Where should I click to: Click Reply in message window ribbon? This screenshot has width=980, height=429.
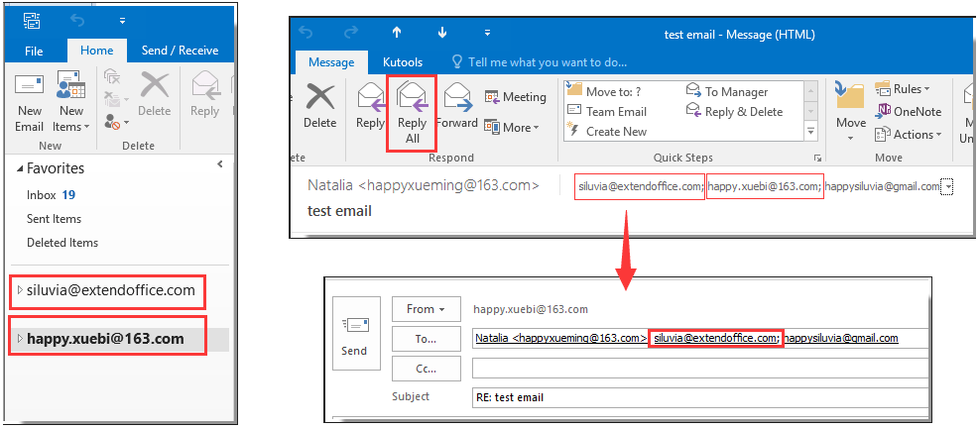[370, 106]
